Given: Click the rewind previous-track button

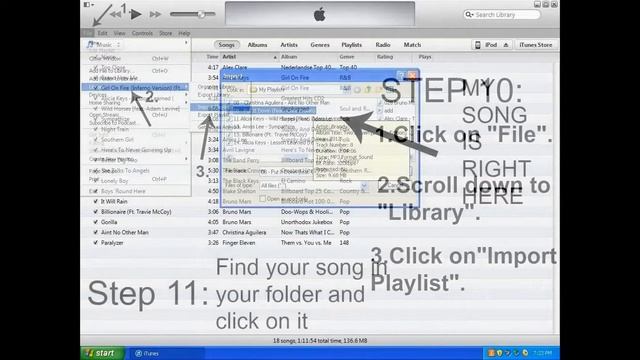Looking at the screenshot, I should pos(116,14).
